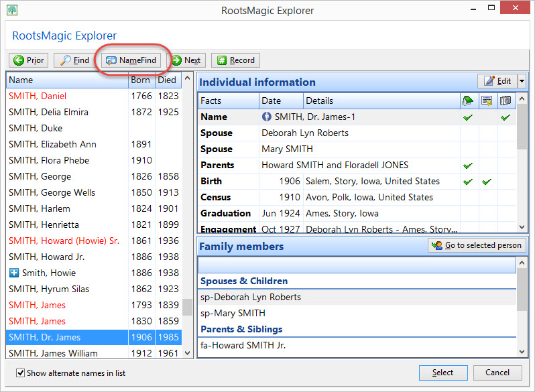This screenshot has height=392, width=535.
Task: Click the facts panel scroll up arrow
Action: pyautogui.click(x=522, y=99)
